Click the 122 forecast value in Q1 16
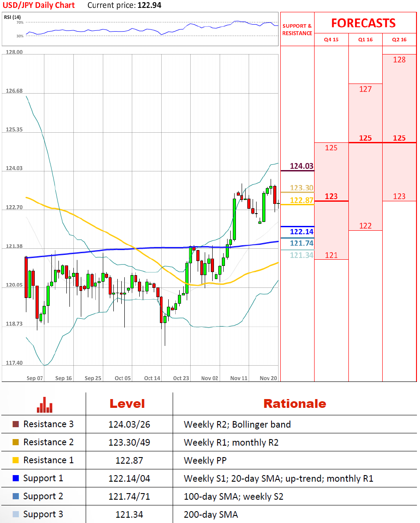This screenshot has width=420, height=523. [x=366, y=226]
